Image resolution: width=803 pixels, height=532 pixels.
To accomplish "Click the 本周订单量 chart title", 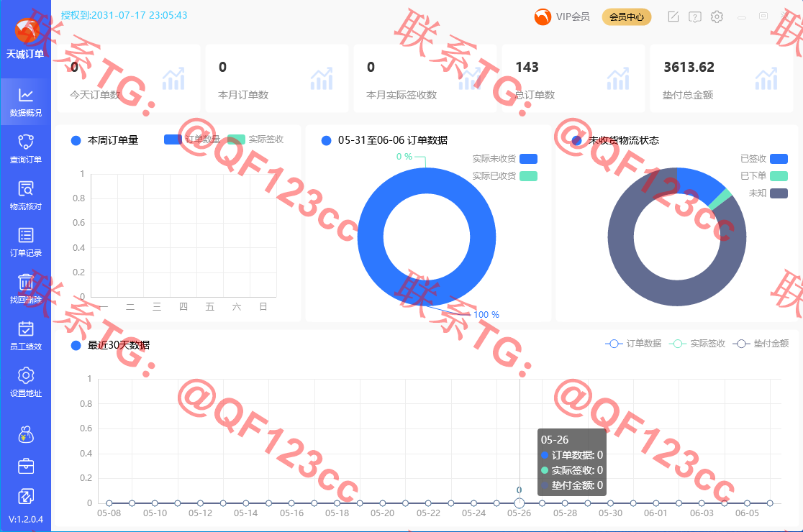I will [113, 140].
